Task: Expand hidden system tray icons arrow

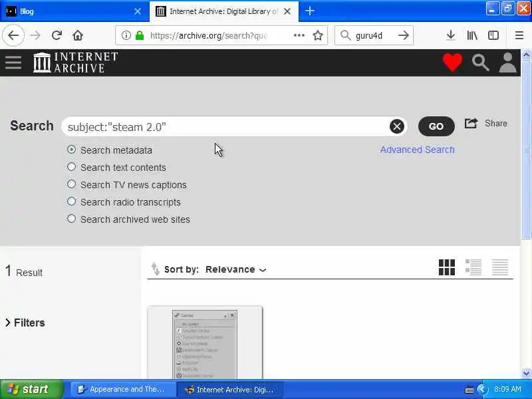Action: (481, 389)
